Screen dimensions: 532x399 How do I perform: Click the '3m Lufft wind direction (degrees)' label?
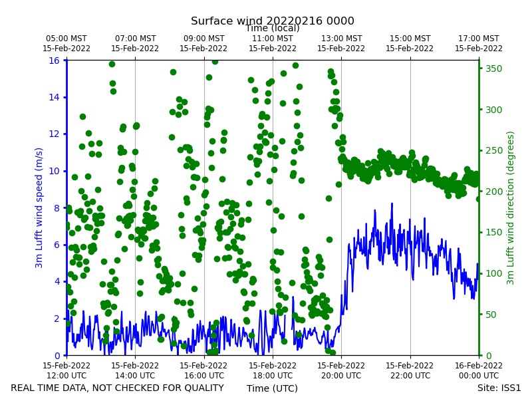[x=510, y=208]
